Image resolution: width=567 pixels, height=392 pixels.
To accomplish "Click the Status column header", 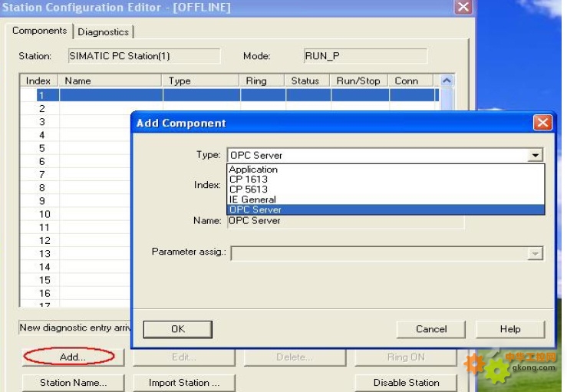I will pyautogui.click(x=308, y=81).
